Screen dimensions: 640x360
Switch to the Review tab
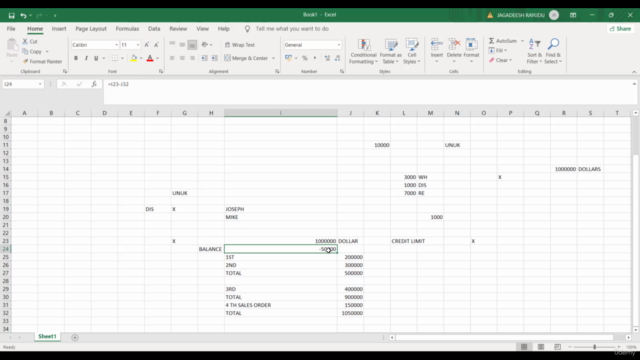pyautogui.click(x=178, y=29)
